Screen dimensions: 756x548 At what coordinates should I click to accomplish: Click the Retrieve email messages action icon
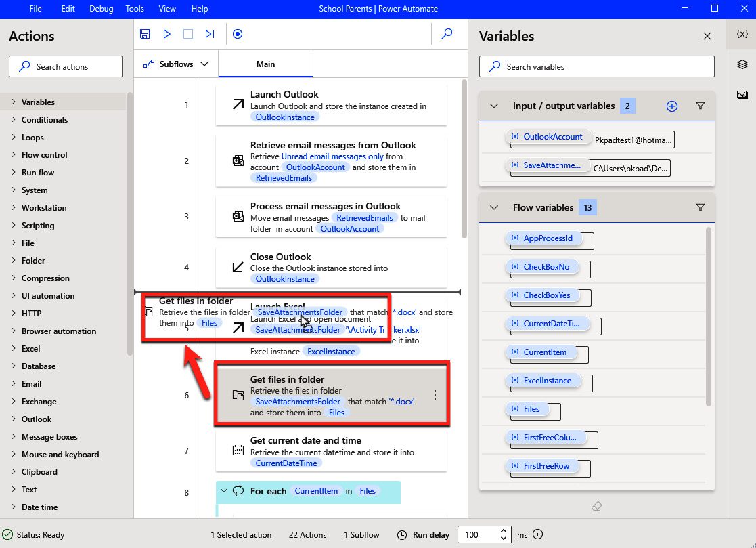(x=238, y=161)
